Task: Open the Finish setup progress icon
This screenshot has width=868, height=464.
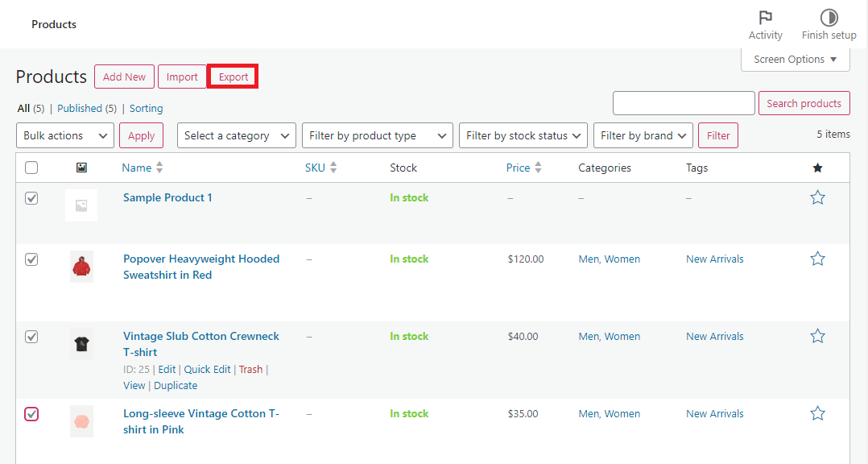Action: 829,18
